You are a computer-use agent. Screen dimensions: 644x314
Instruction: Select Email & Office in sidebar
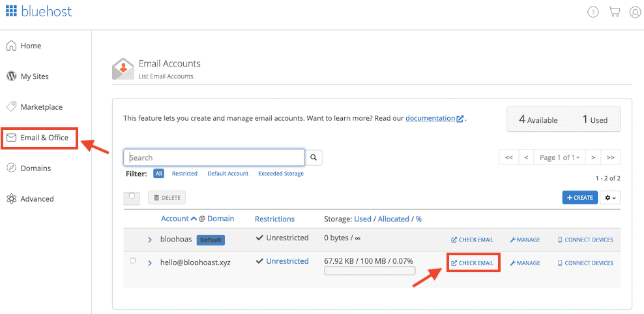39,138
